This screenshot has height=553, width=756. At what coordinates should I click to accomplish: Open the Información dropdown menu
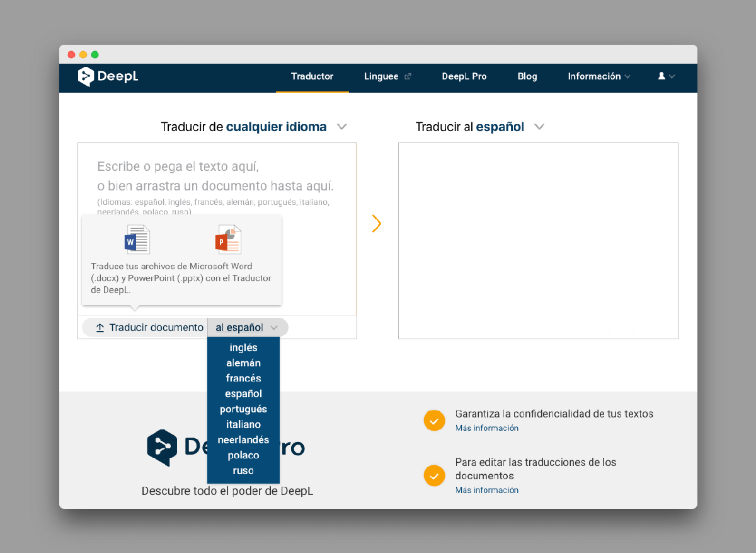click(595, 76)
